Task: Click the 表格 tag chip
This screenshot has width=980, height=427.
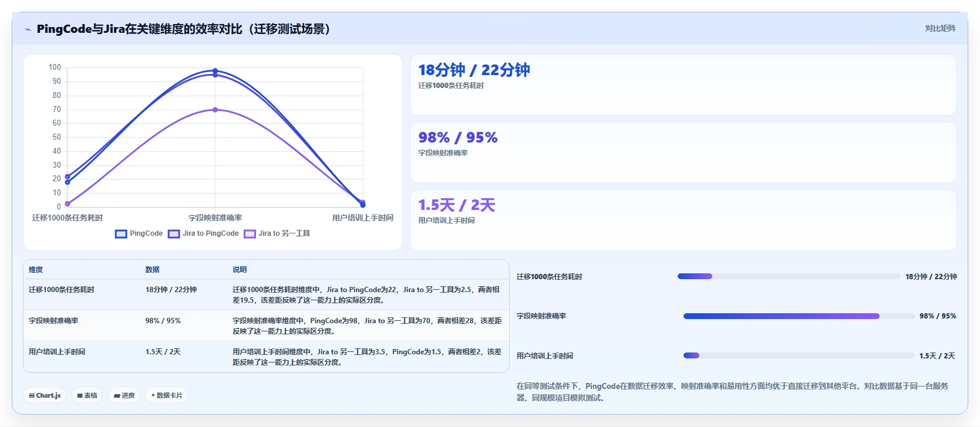Action: 87,395
